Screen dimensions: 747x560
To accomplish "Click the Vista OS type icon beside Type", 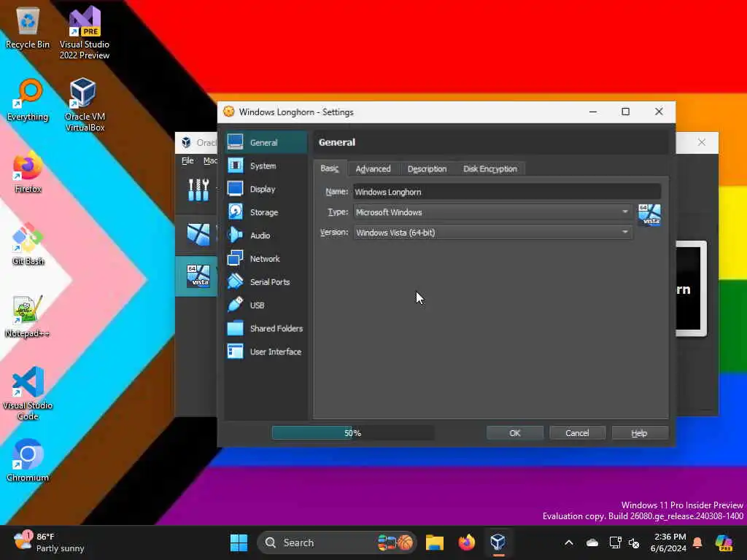I will click(649, 215).
